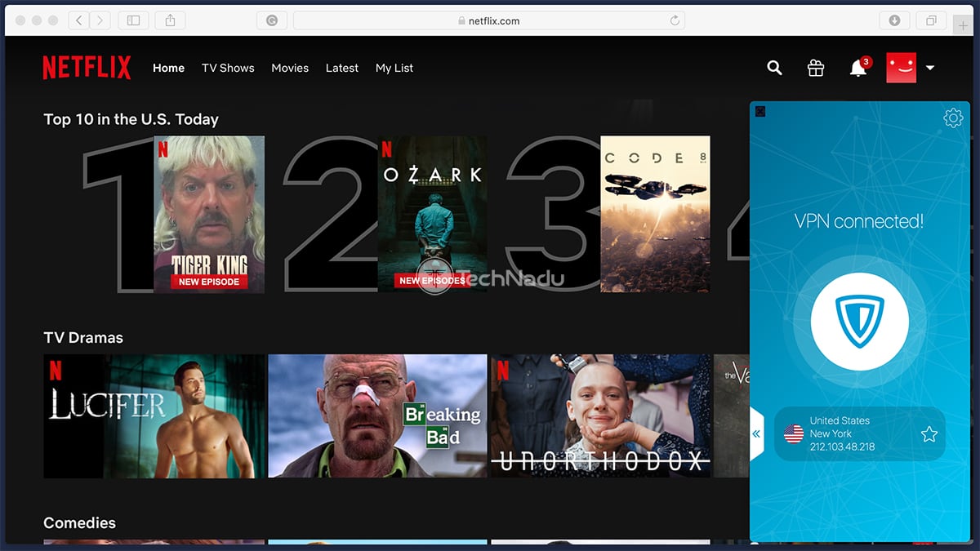The height and width of the screenshot is (551, 980).
Task: Open the Lucifer thumbnail
Action: click(x=154, y=416)
